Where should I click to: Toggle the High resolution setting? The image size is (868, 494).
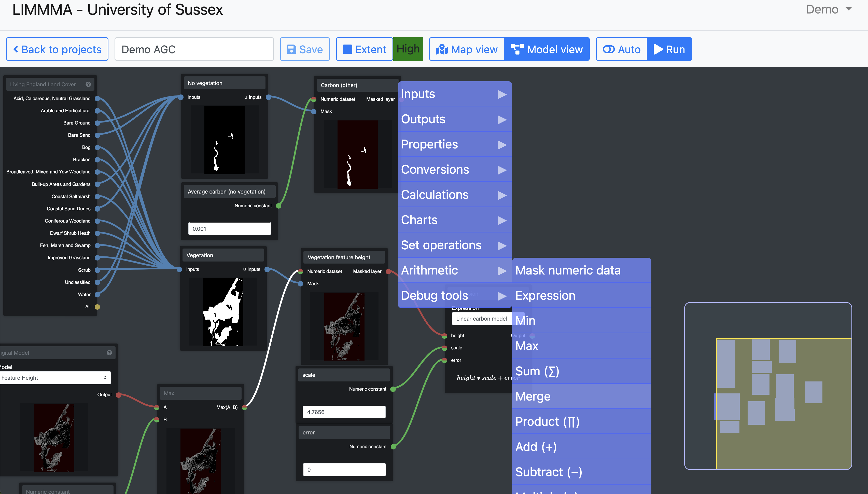(x=408, y=49)
